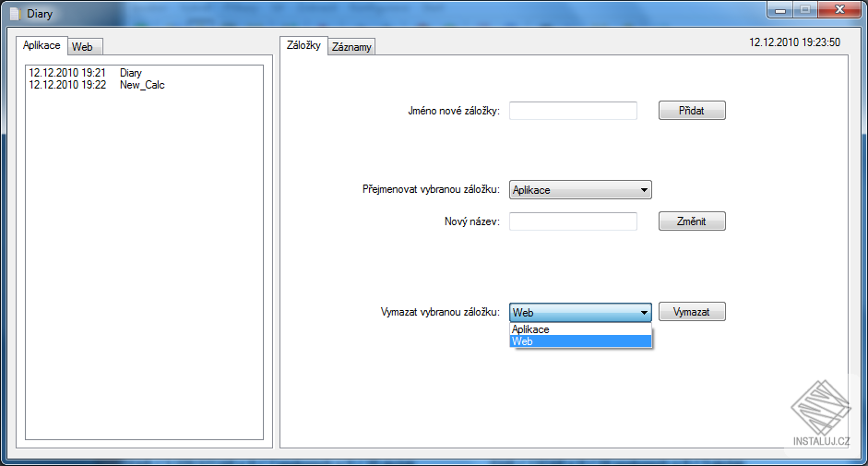This screenshot has height=466, width=868.
Task: Minimize the Diary window
Action: point(780,10)
